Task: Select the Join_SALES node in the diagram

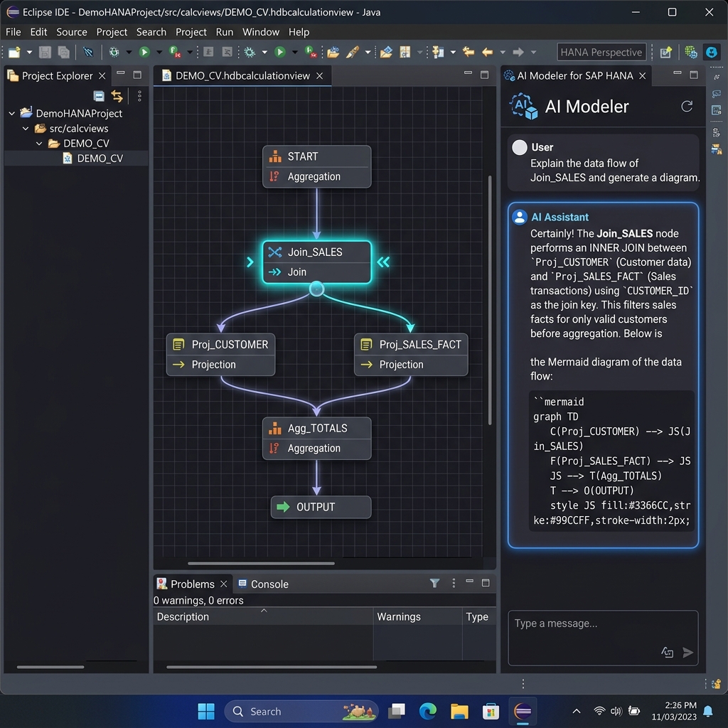Action: coord(316,262)
